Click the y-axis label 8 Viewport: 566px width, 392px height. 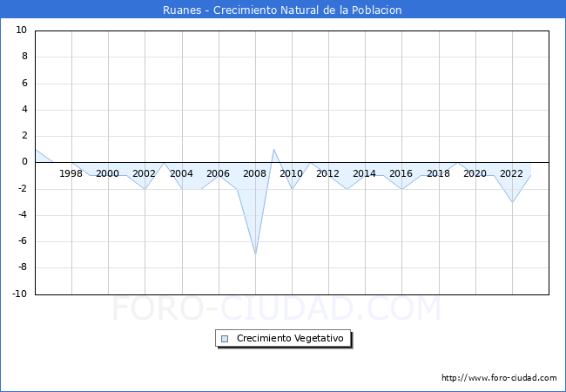pyautogui.click(x=24, y=57)
